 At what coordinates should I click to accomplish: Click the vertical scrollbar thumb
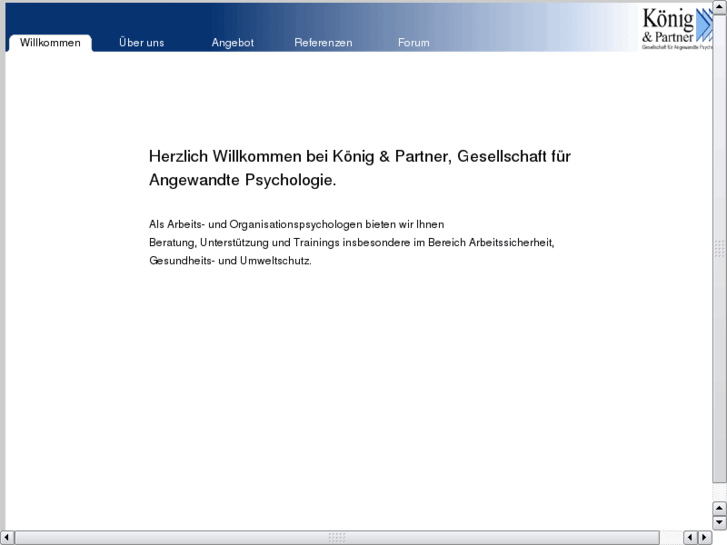click(x=719, y=249)
